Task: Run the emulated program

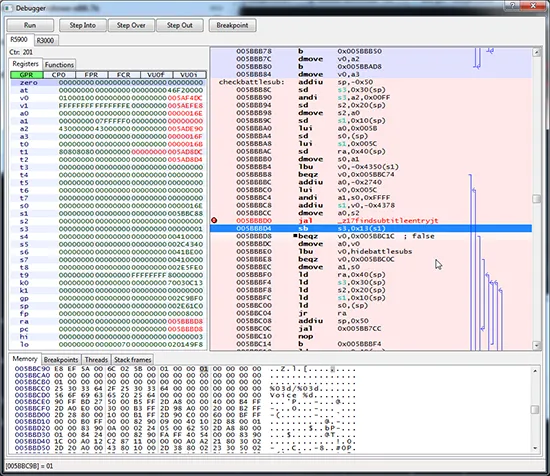Action: click(x=30, y=25)
